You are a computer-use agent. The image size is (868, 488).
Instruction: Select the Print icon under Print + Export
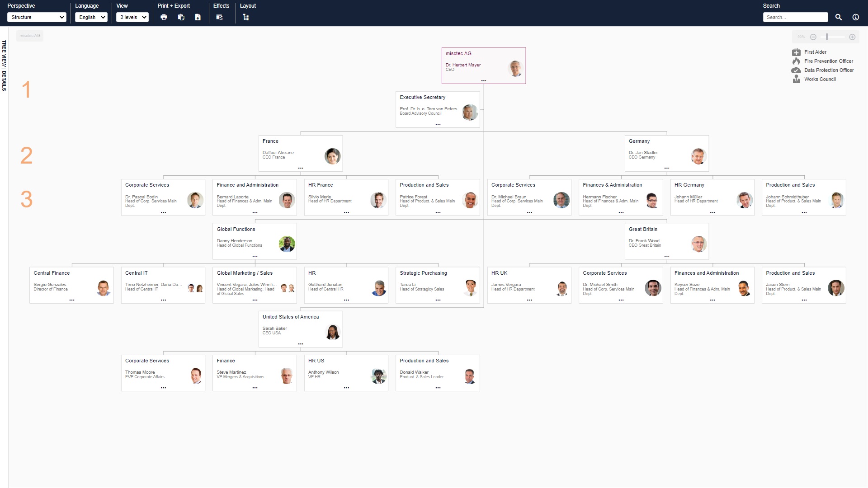click(x=164, y=17)
